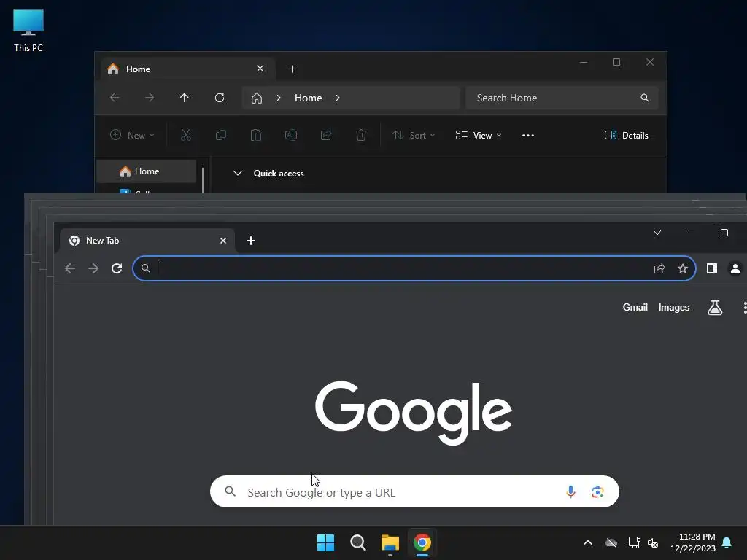Select Home in Explorer navigation pane
This screenshot has width=747, height=560.
(x=146, y=171)
